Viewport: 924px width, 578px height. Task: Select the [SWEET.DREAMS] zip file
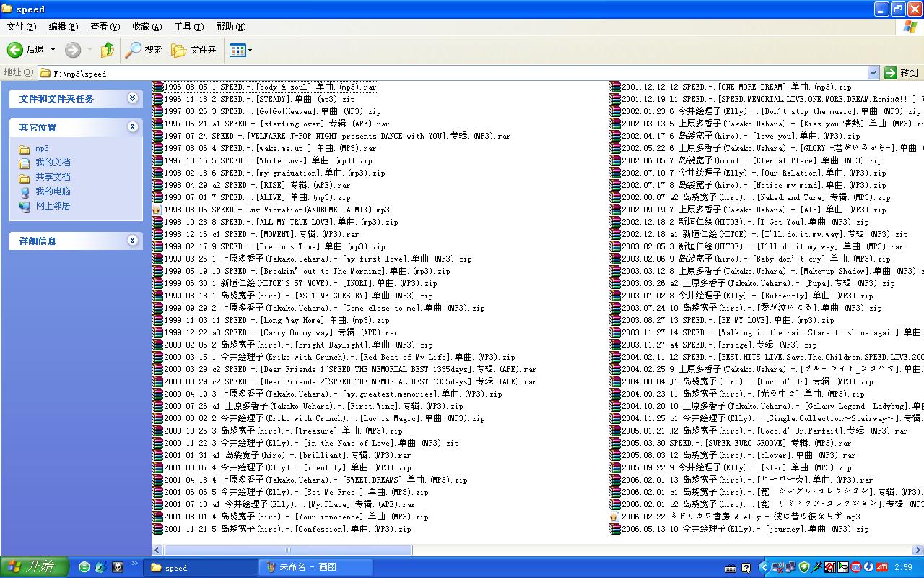point(315,480)
